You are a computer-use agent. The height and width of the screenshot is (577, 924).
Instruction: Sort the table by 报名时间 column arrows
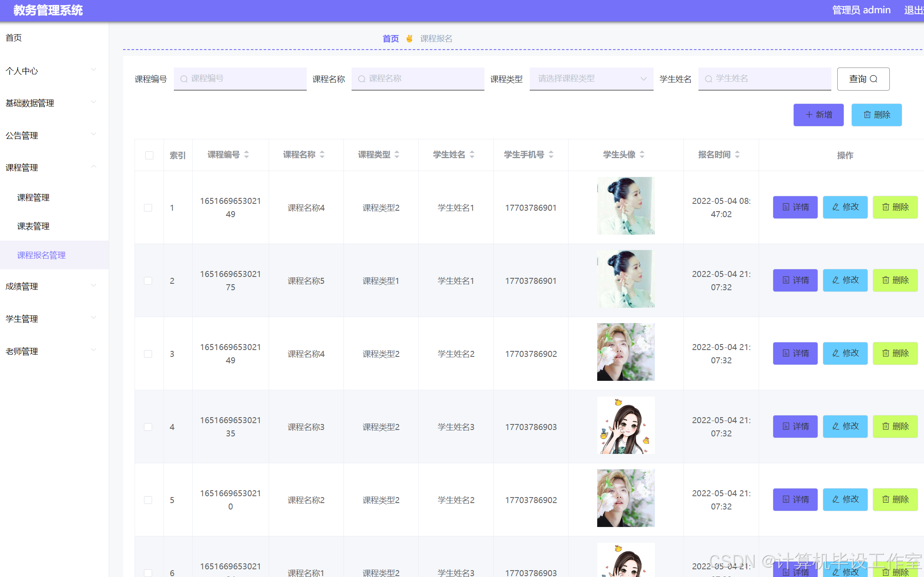click(x=737, y=154)
